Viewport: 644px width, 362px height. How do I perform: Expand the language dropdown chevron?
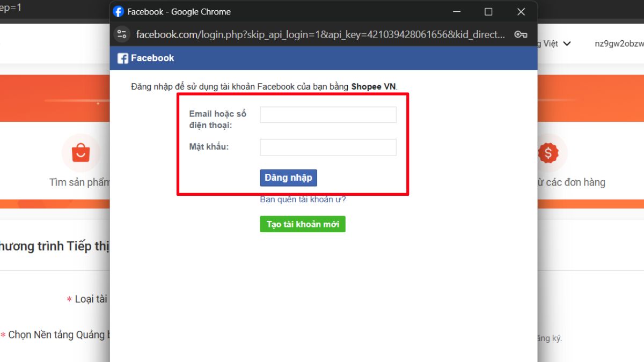[567, 43]
